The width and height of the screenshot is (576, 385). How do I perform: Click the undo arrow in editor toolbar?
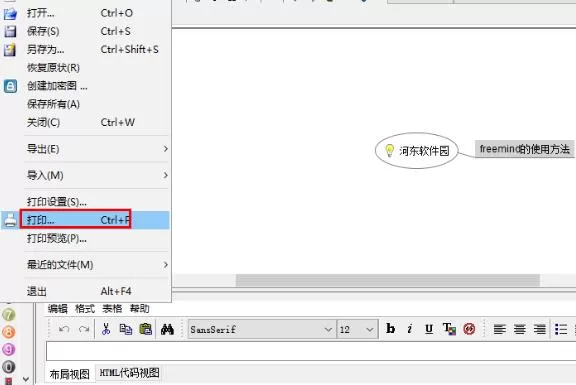(x=64, y=329)
